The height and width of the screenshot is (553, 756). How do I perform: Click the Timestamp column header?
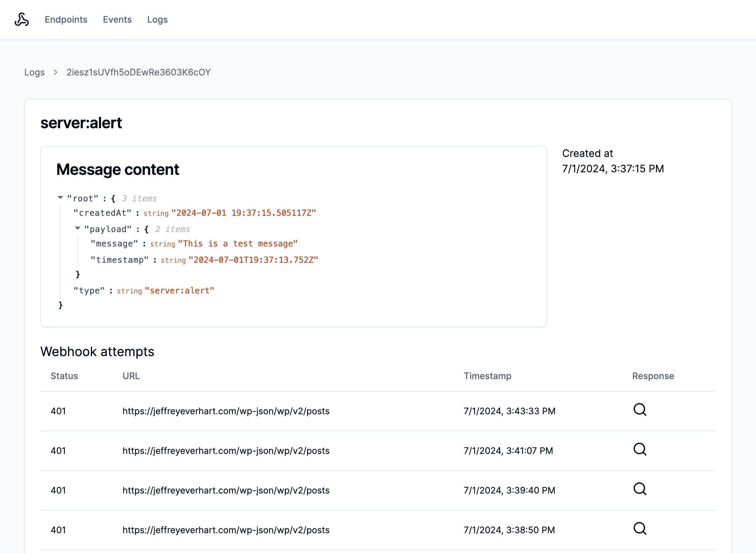pos(487,376)
